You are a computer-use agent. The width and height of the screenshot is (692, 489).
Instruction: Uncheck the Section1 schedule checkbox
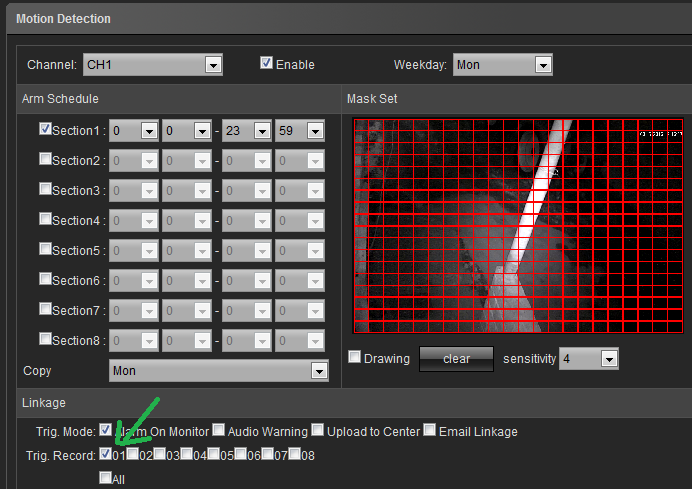(x=45, y=129)
